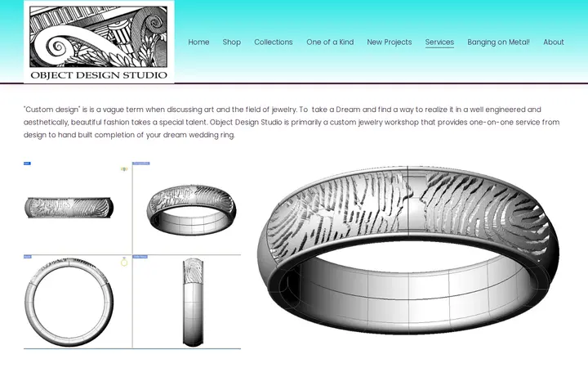Click the small gem icon in top-left viewport
Image resolution: width=588 pixels, height=368 pixels.
124,169
